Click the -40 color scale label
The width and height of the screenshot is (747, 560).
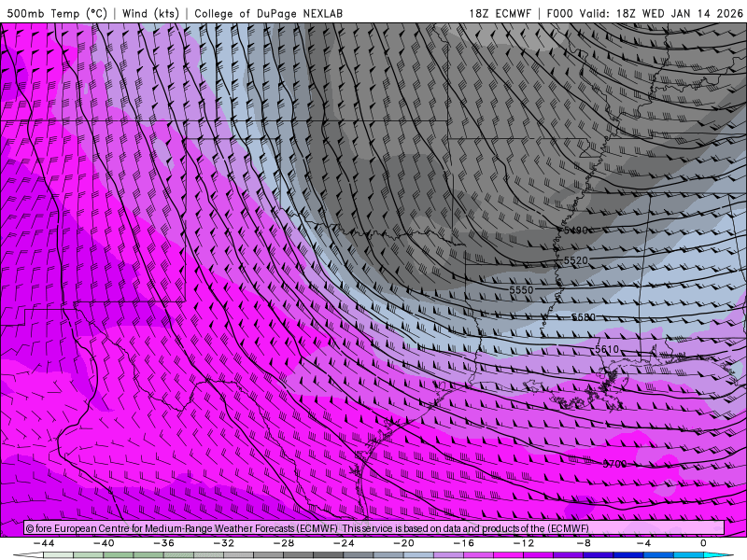[x=104, y=543]
